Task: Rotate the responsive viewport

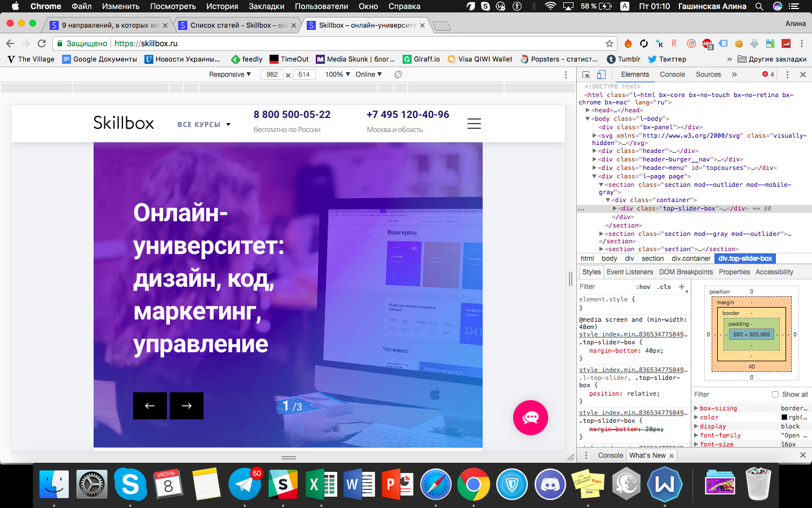Action: [398, 75]
